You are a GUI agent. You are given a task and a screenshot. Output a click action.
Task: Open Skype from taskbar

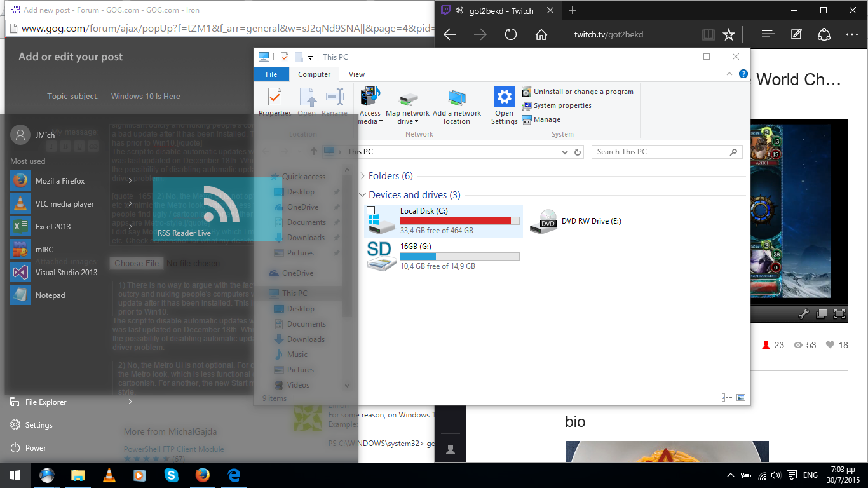pyautogui.click(x=172, y=475)
